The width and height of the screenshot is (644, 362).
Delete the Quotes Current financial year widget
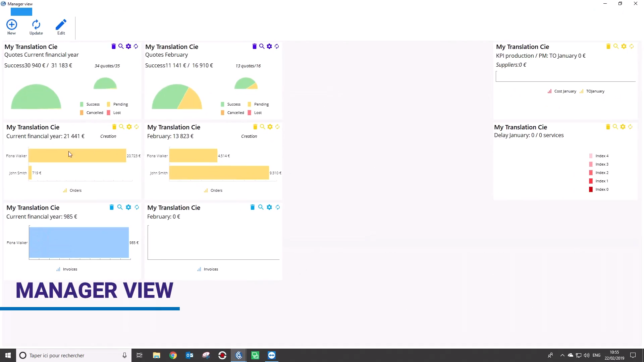(x=113, y=46)
